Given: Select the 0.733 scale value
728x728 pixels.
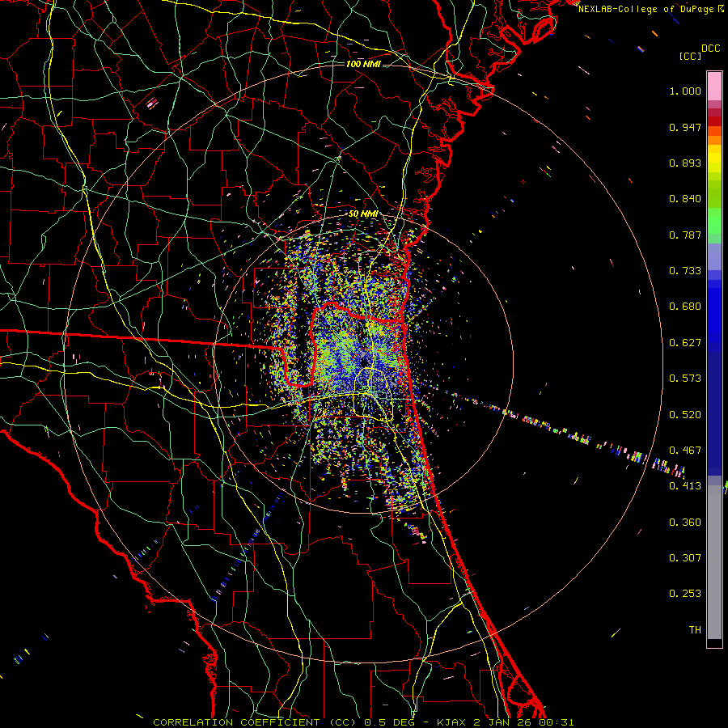Looking at the screenshot, I should tap(685, 271).
